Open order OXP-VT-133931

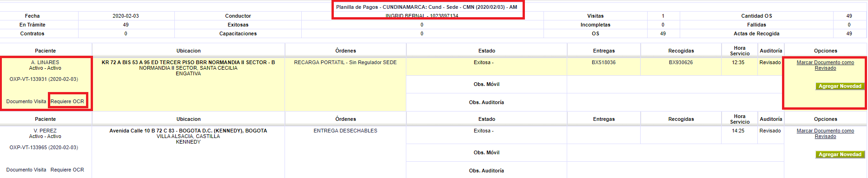point(44,79)
